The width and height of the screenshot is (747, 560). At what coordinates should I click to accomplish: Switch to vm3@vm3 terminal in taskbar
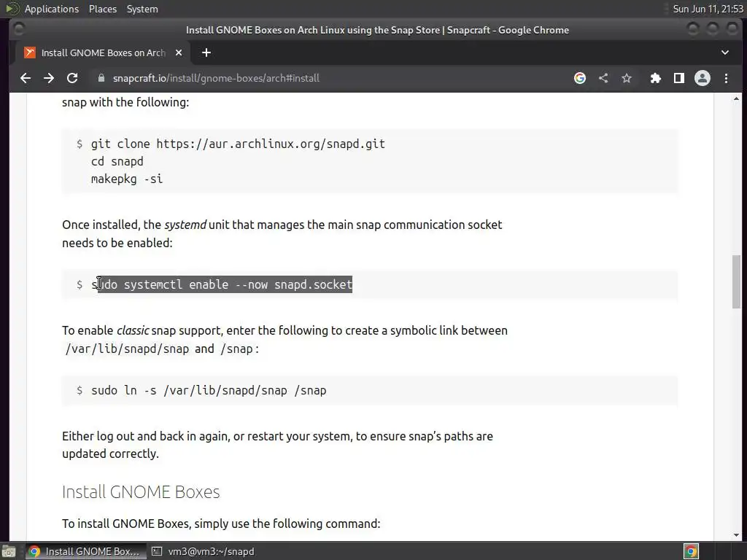pyautogui.click(x=204, y=551)
